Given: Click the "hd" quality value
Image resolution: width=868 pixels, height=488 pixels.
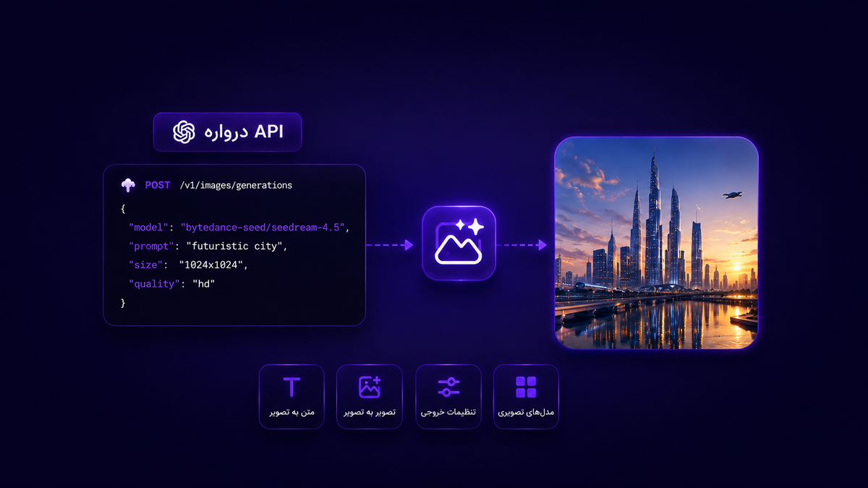Looking at the screenshot, I should [204, 284].
